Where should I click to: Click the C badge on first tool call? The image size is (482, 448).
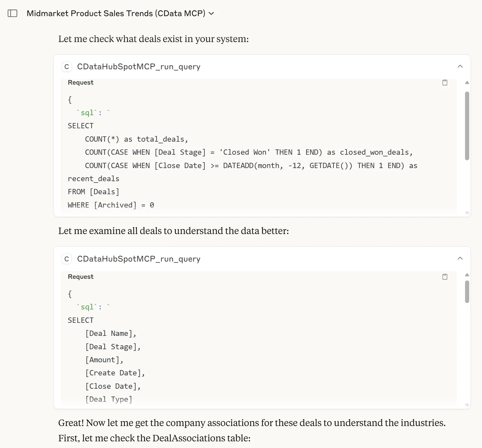[x=66, y=67]
